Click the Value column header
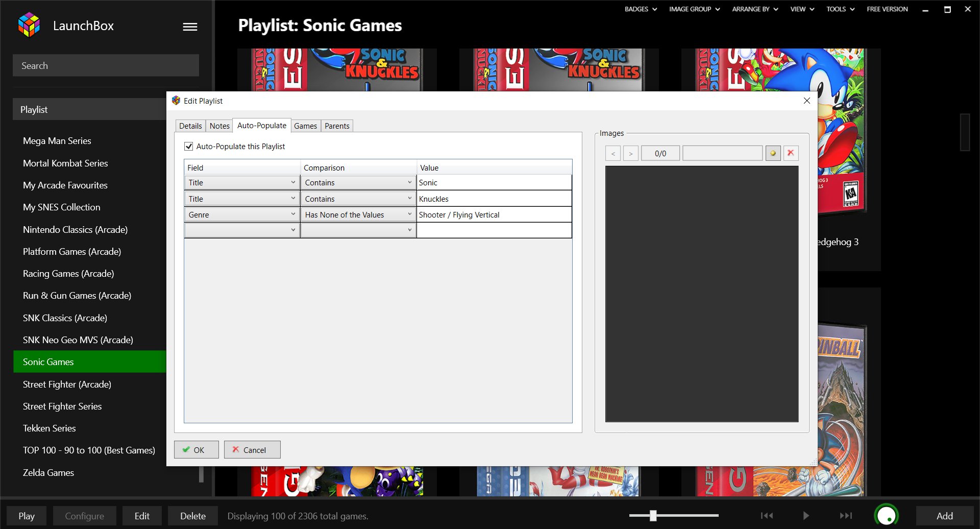The width and height of the screenshot is (980, 529). click(494, 167)
